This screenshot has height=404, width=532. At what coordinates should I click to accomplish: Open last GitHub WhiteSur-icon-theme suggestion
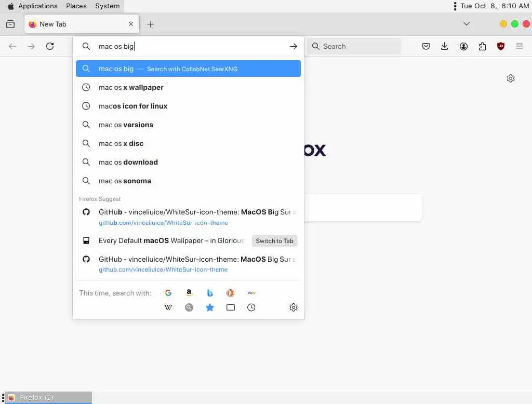(x=188, y=264)
